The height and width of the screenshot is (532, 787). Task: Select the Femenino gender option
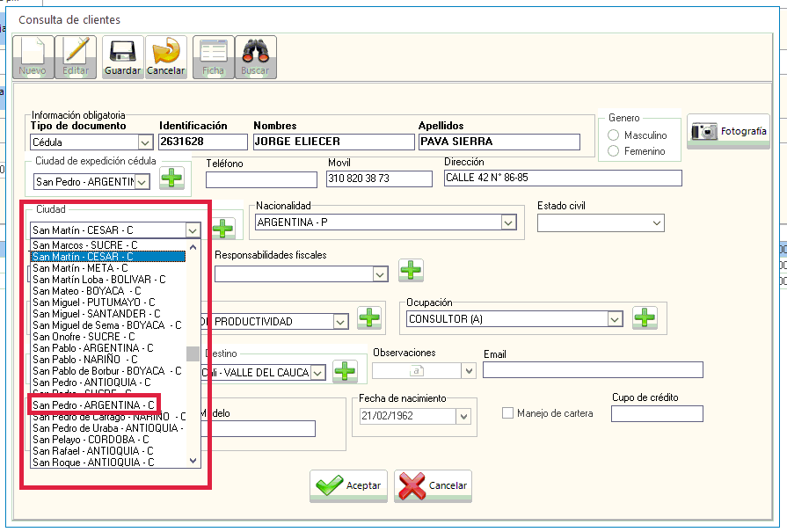click(x=614, y=151)
